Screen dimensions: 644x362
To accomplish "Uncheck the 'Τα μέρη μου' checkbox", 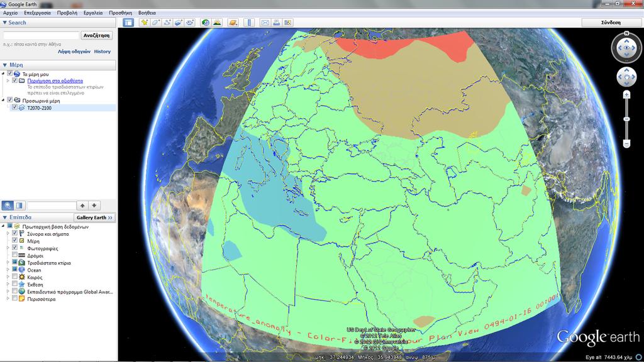I will pos(10,74).
